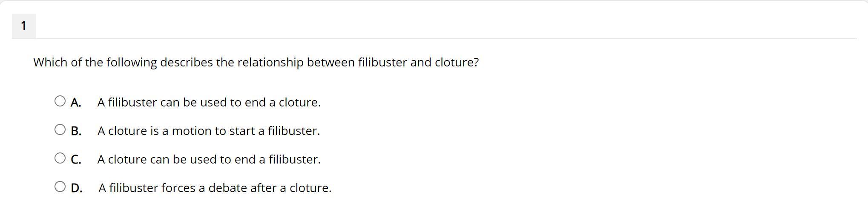Mark the radio button for option C

(x=60, y=158)
